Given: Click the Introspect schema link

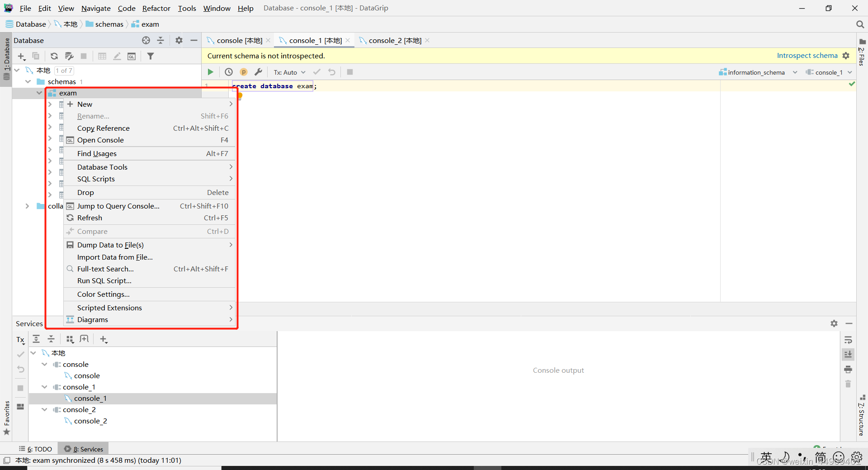Looking at the screenshot, I should (807, 55).
